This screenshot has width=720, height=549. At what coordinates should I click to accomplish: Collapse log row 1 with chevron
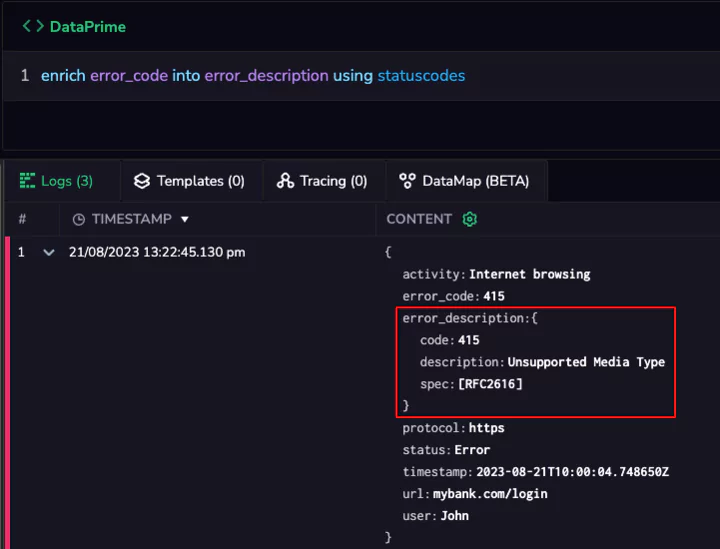click(x=48, y=253)
